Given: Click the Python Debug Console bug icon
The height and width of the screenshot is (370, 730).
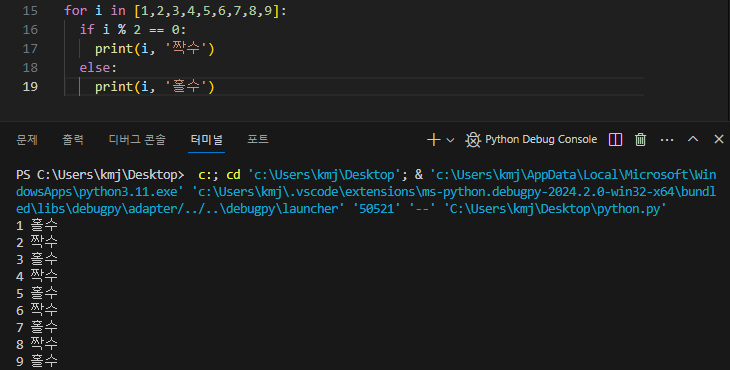Looking at the screenshot, I should point(473,140).
